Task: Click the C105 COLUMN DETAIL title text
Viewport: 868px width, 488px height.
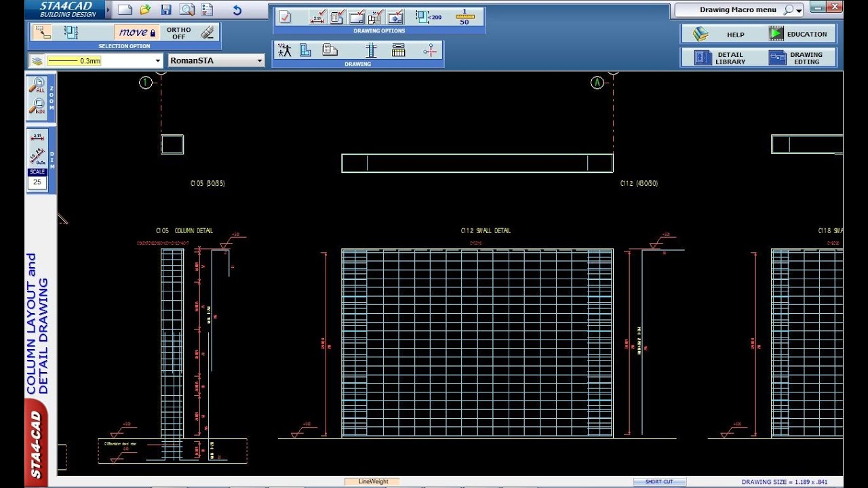Action: 184,230
